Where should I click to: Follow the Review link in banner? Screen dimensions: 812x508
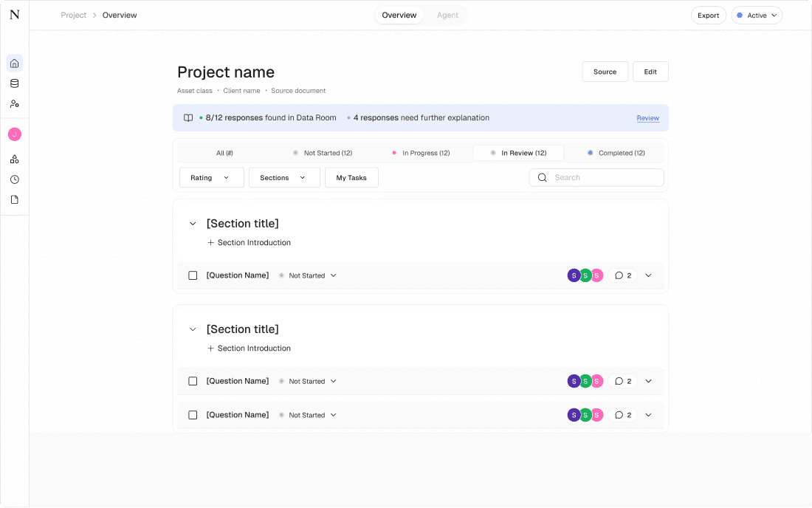(x=647, y=118)
